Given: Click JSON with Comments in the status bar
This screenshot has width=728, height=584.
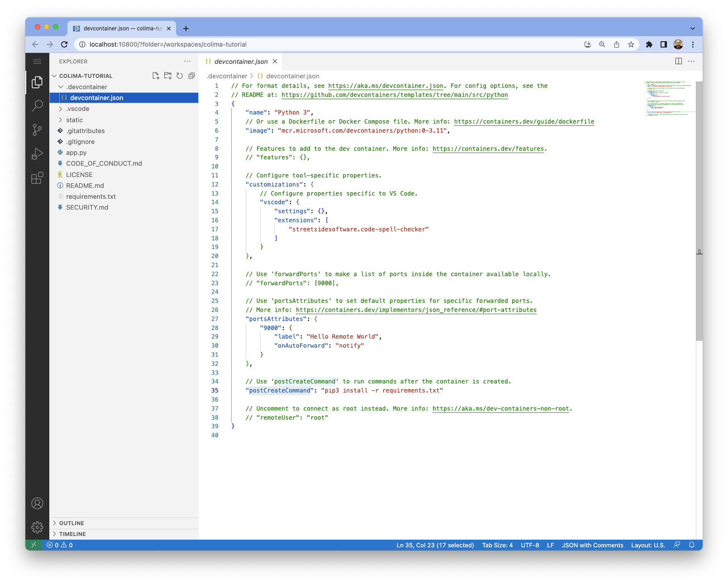Looking at the screenshot, I should (x=593, y=545).
